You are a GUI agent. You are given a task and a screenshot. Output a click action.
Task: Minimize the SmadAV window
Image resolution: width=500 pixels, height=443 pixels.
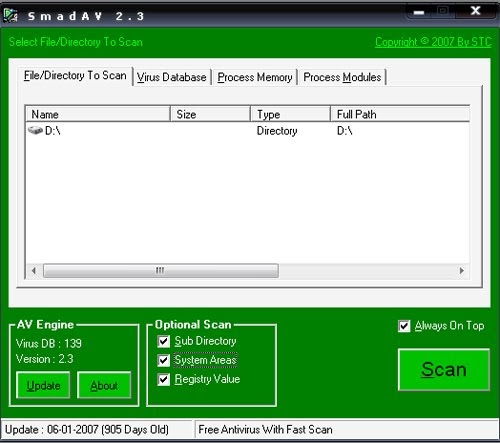click(419, 12)
